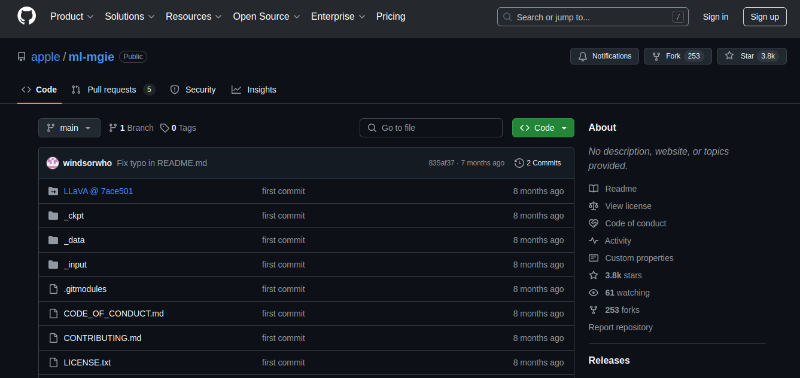This screenshot has height=378, width=800.
Task: Click the book icon beside Readme
Action: tap(593, 189)
